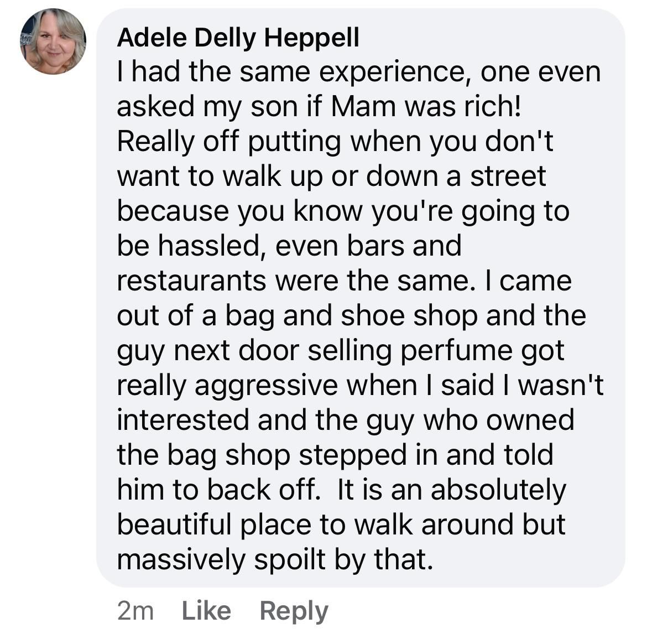Image resolution: width=647 pixels, height=644 pixels.
Task: Click the word "interested" in the comment
Action: [183, 420]
